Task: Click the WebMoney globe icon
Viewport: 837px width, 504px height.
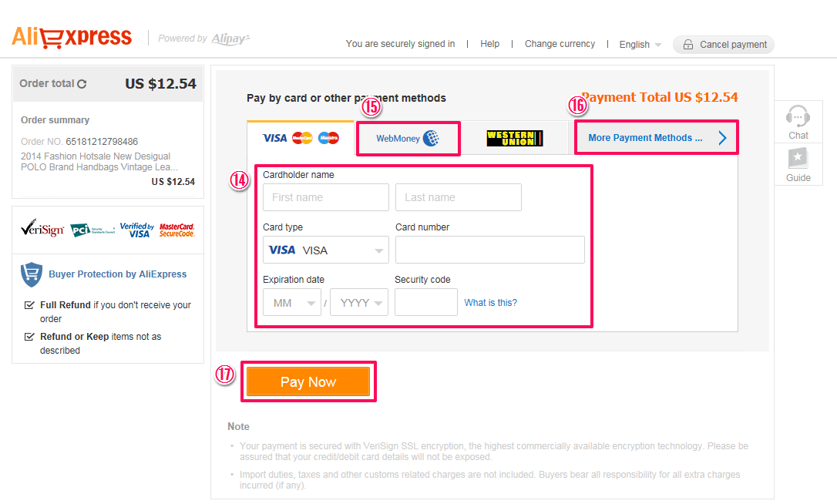Action: point(431,138)
